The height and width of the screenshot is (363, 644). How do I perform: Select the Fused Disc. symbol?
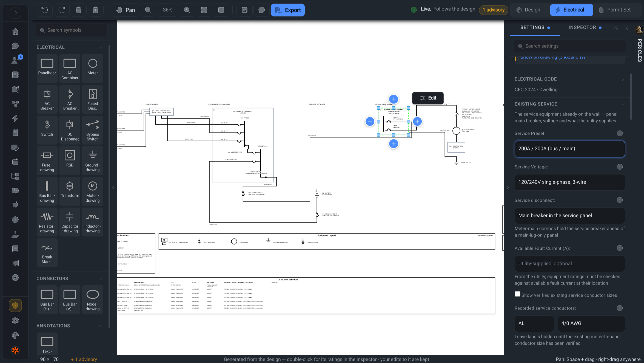[x=93, y=99]
